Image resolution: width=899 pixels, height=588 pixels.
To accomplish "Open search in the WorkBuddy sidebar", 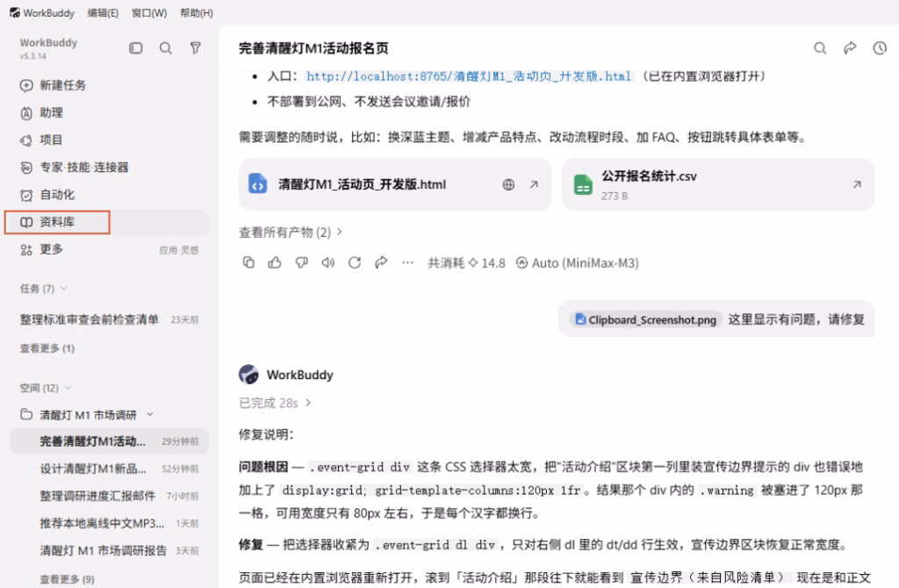I will point(166,48).
